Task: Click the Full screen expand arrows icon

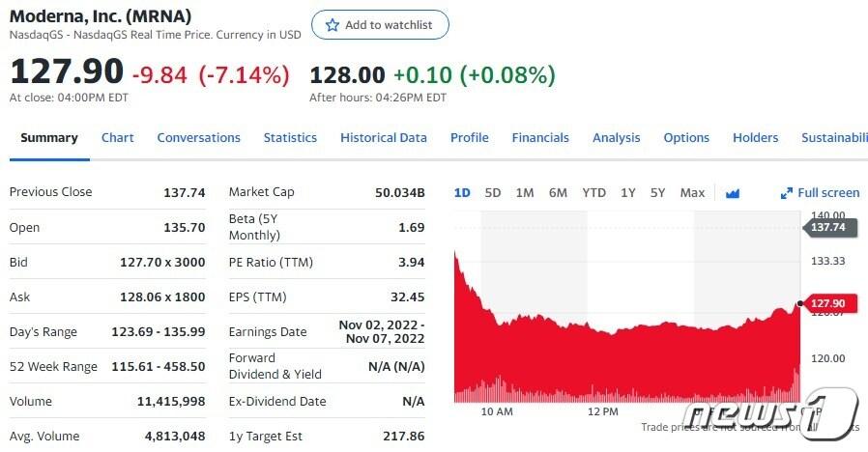Action: pyautogui.click(x=787, y=193)
